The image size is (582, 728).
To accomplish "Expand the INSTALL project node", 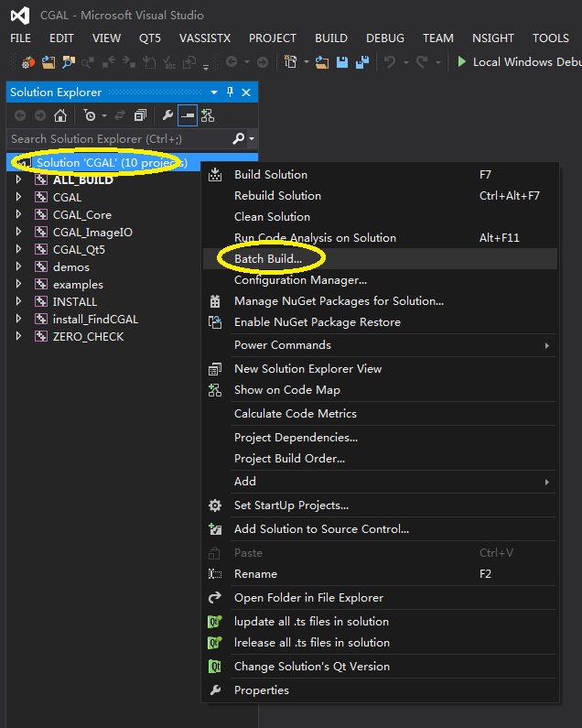I will pos(18,301).
